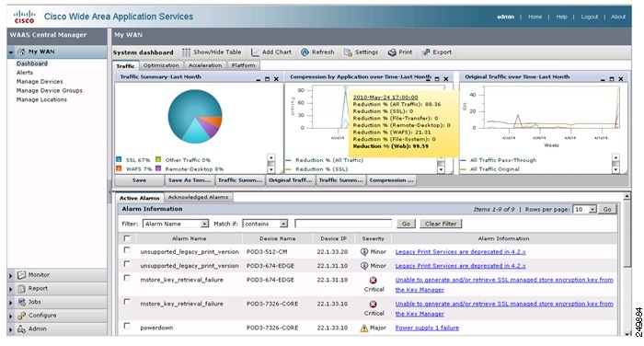Screen dimensions: 644x346
Task: Click Major warning icon for powerdown alarm
Action: tap(364, 328)
